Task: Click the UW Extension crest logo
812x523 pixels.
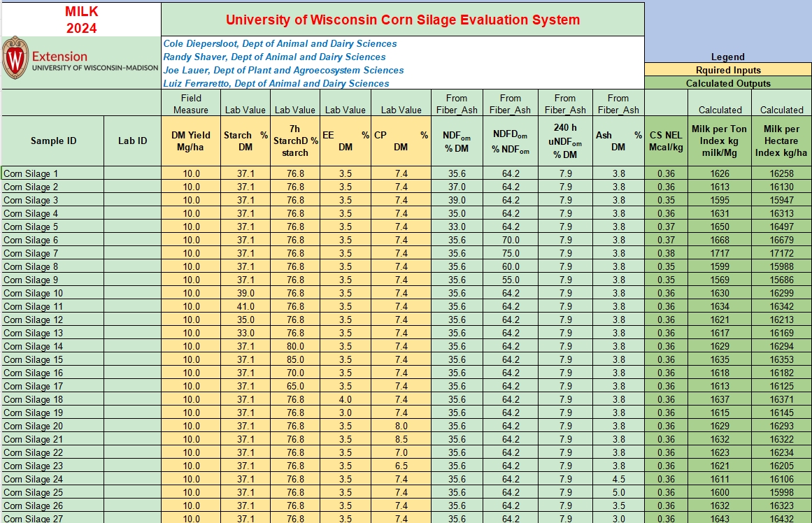Action: (15, 58)
